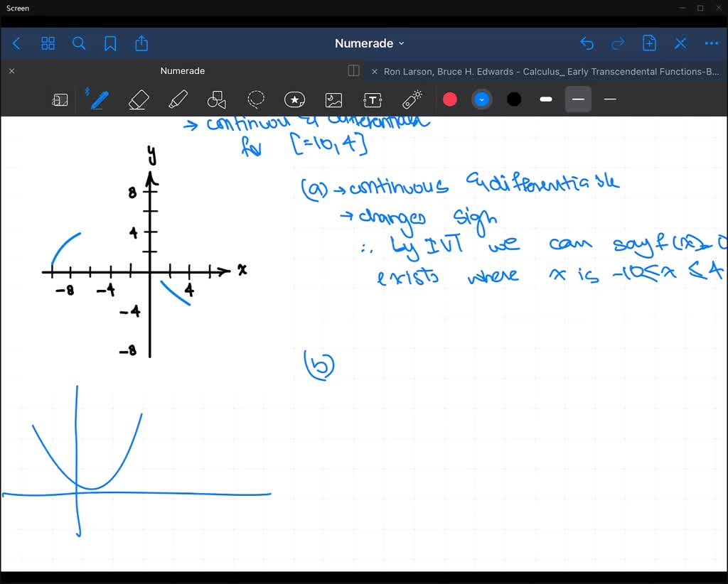The image size is (728, 584).
Task: Toggle a bookmark on this page
Action: [110, 43]
